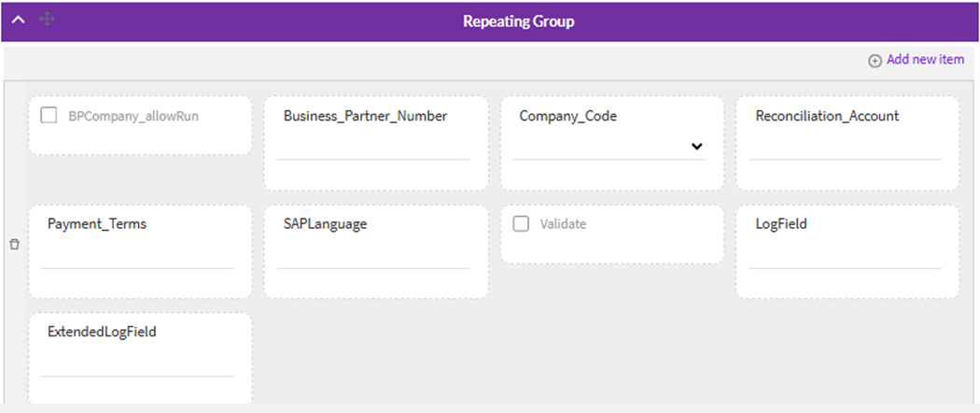The image size is (980, 413).
Task: Click the Add new item link
Action: 925,60
